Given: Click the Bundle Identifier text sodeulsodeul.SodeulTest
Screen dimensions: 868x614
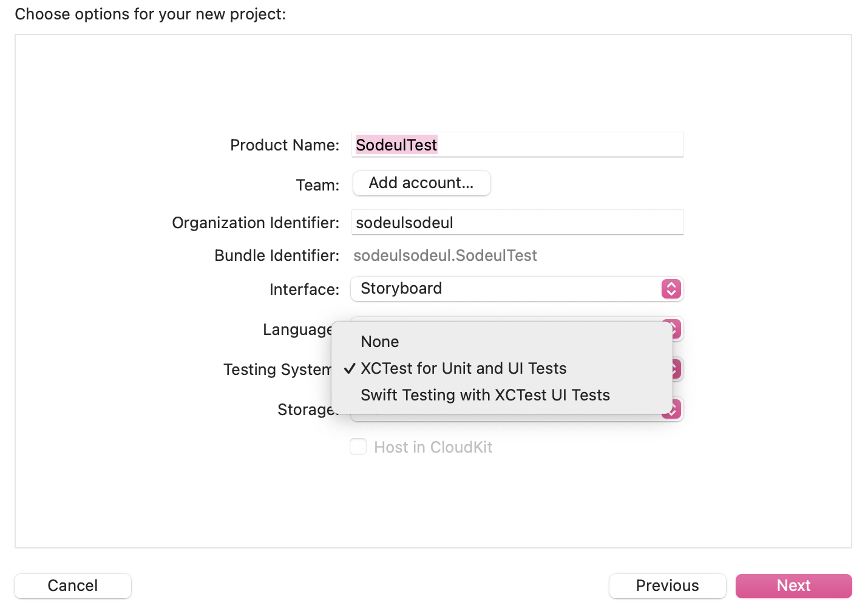Looking at the screenshot, I should point(445,255).
